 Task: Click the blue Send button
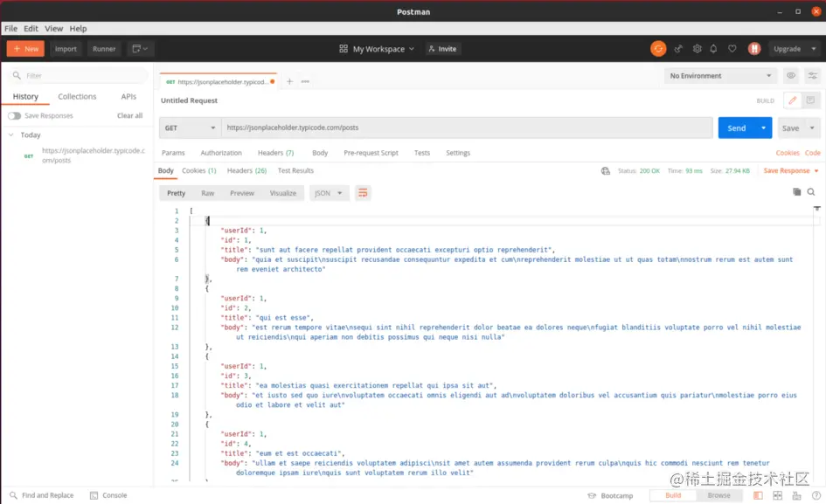737,128
